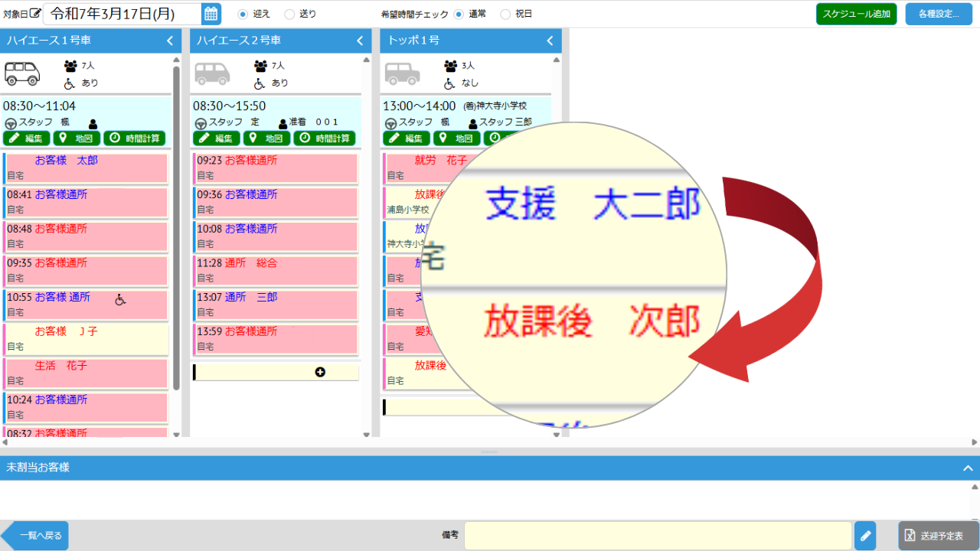Click person icon beside 準看 ００１
980x551 pixels.
[x=283, y=123]
